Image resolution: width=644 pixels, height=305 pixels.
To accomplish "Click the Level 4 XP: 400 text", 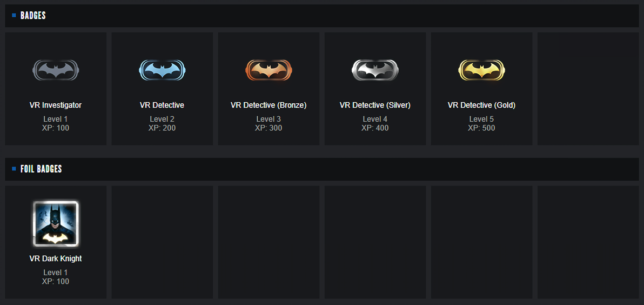I will (x=375, y=124).
